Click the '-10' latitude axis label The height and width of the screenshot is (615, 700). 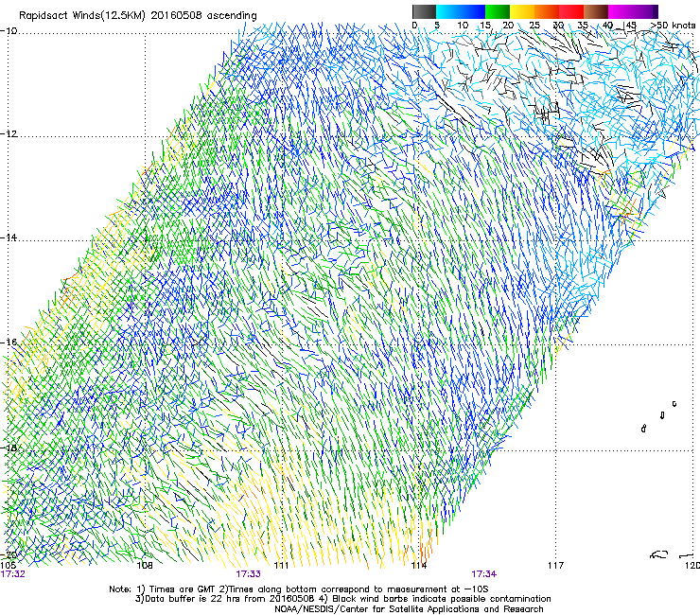pos(9,30)
